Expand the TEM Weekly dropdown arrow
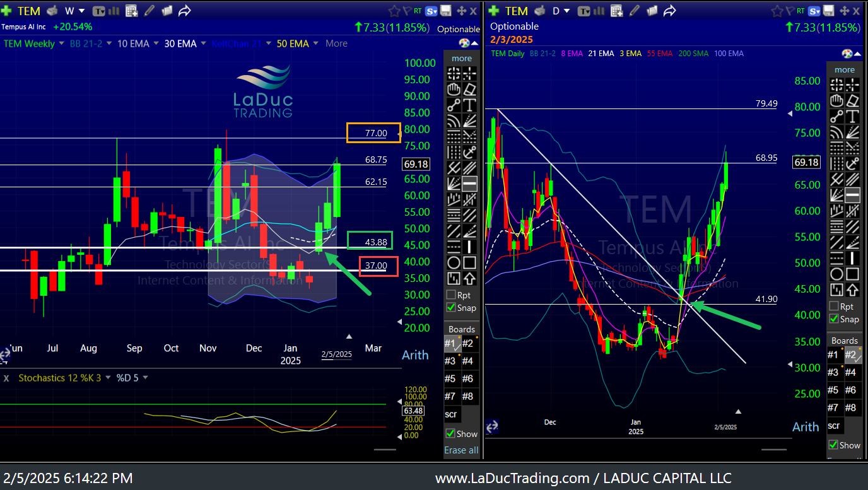Screen dimensions: 868x490 tap(61, 44)
